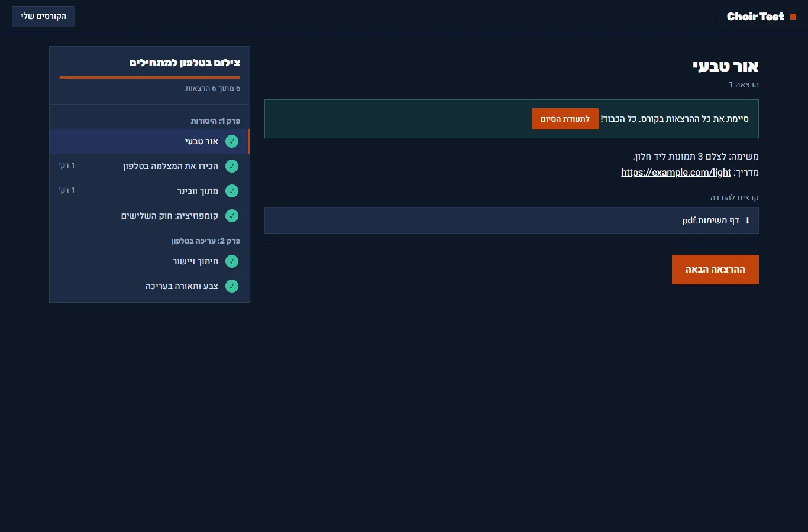Click the task text משימה: לצלם 3 תמונות ליד חלון
Viewport: 808px width, 532px height.
696,157
